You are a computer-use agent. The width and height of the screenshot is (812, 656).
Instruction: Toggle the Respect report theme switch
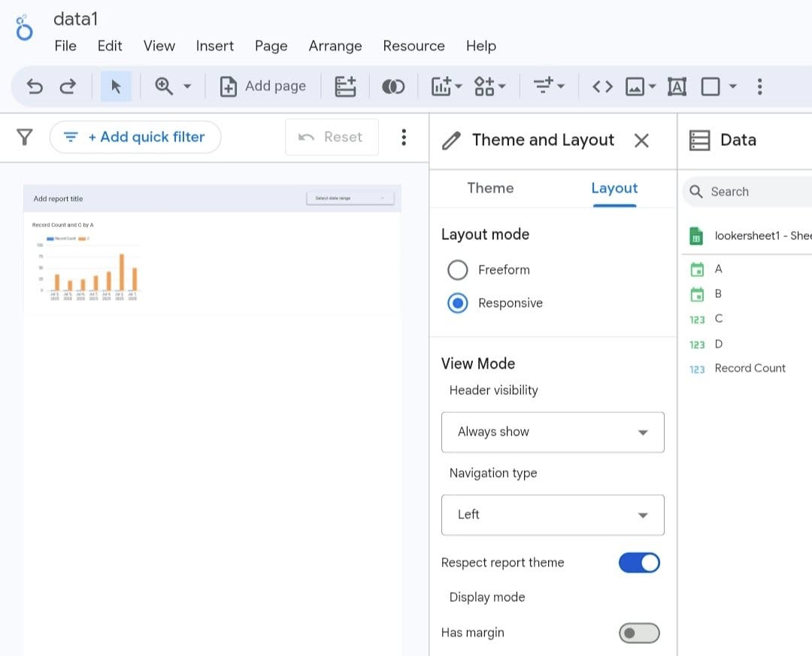639,563
